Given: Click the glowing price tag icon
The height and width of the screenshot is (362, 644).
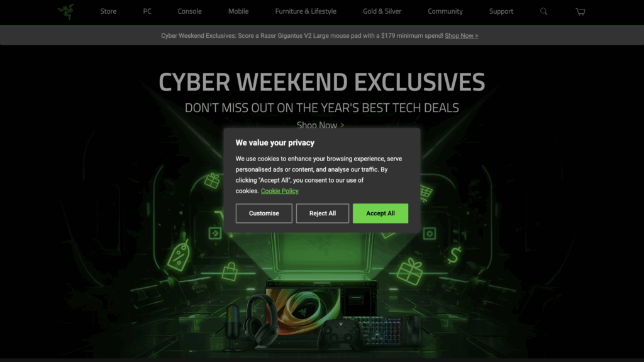Looking at the screenshot, I should 179,256.
